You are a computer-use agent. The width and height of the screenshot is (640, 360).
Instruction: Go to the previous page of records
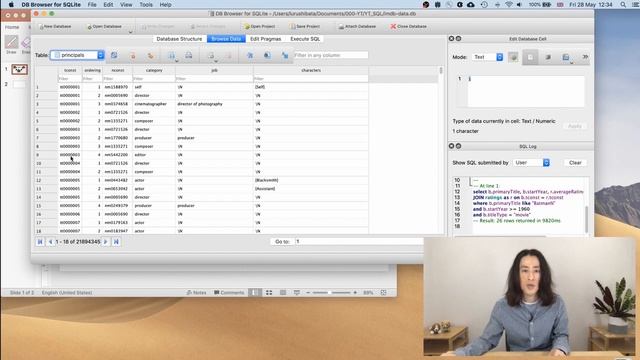(50, 242)
